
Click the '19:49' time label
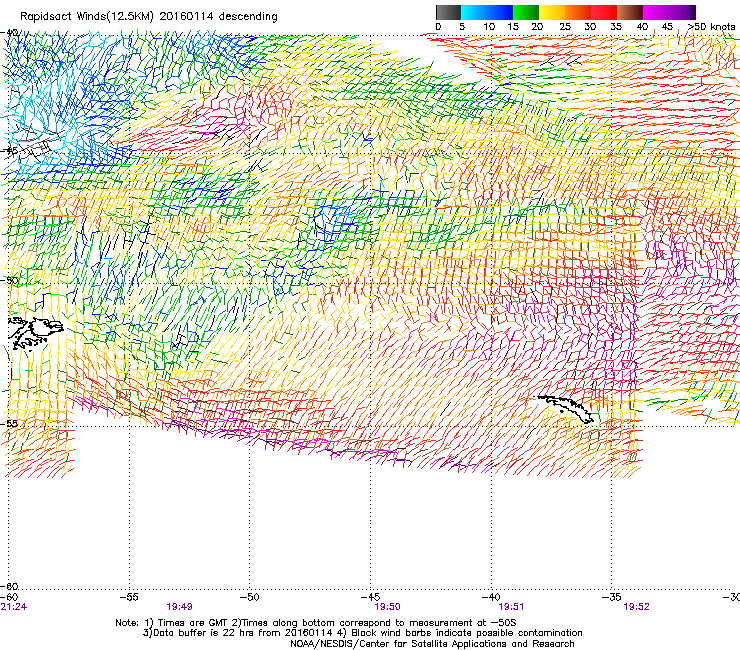click(x=179, y=607)
